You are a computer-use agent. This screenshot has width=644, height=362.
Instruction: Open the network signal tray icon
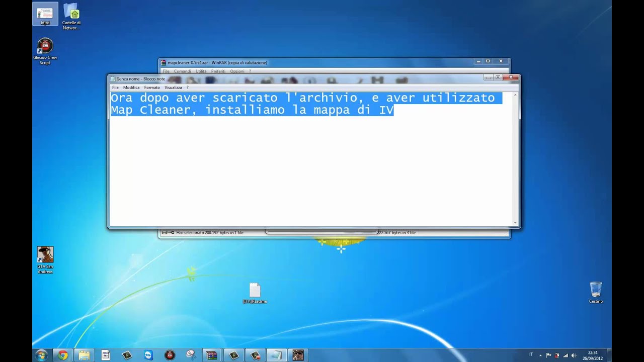566,355
